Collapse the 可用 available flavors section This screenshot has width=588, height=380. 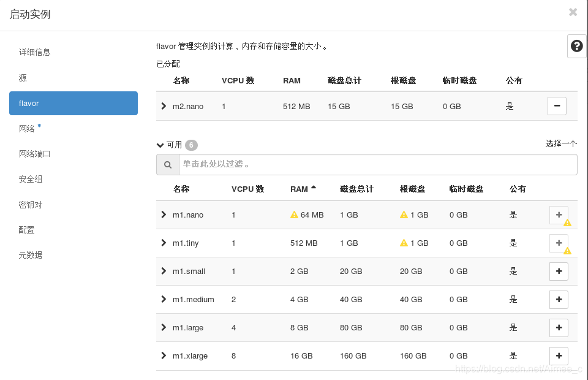(160, 145)
